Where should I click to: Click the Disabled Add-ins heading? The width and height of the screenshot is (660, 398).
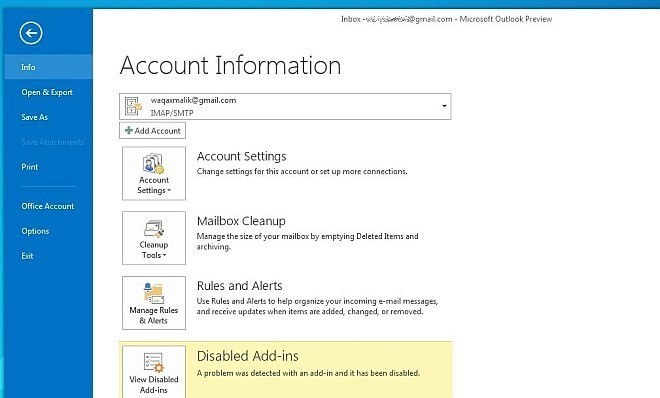tap(248, 356)
